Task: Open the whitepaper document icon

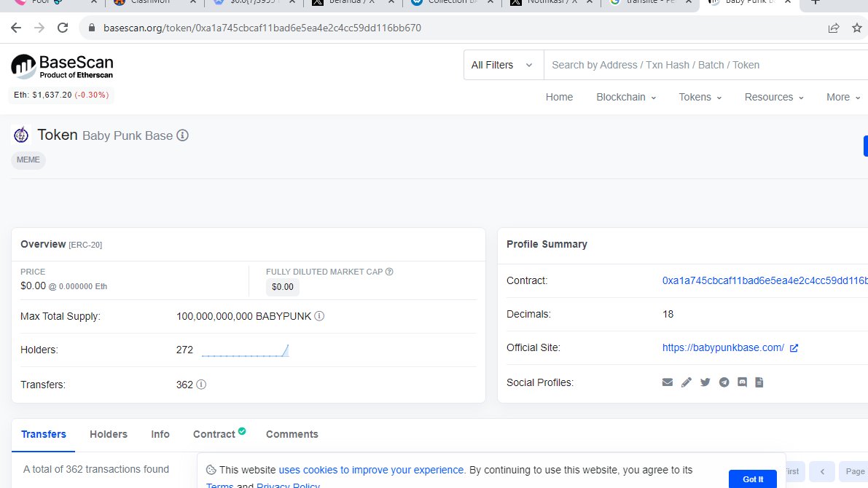Action: (759, 382)
